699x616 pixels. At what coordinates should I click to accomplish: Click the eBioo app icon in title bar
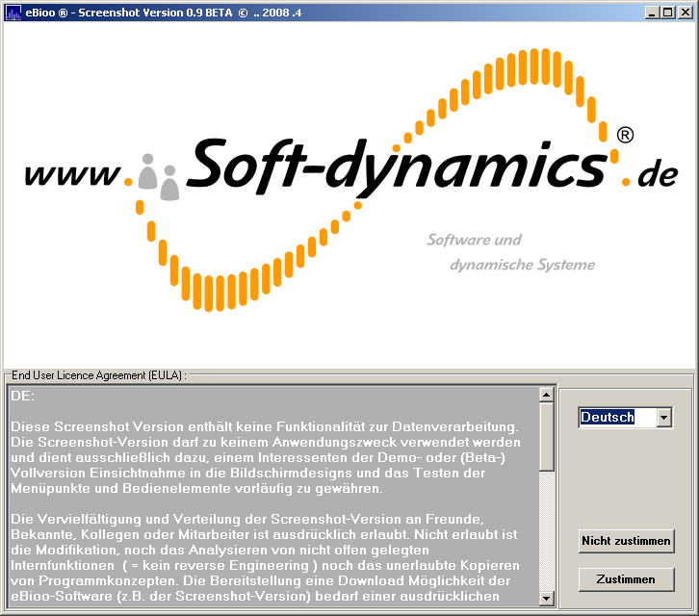click(x=13, y=13)
